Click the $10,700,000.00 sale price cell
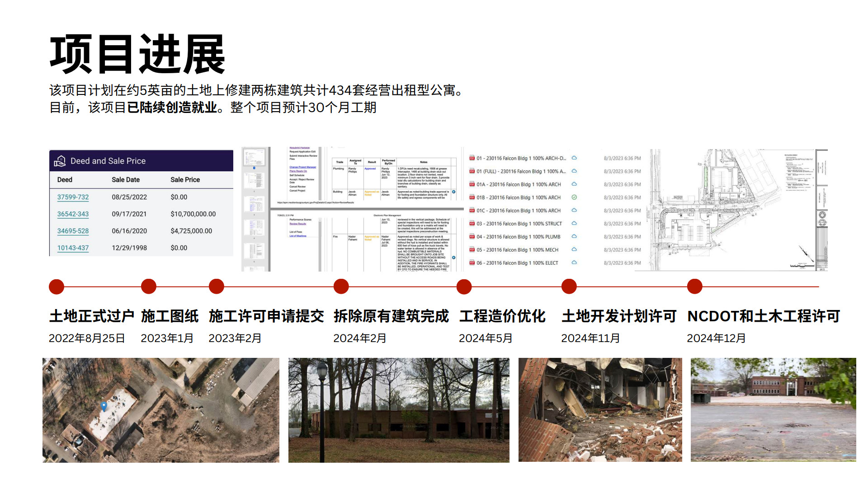The height and width of the screenshot is (488, 868). pyautogui.click(x=193, y=214)
